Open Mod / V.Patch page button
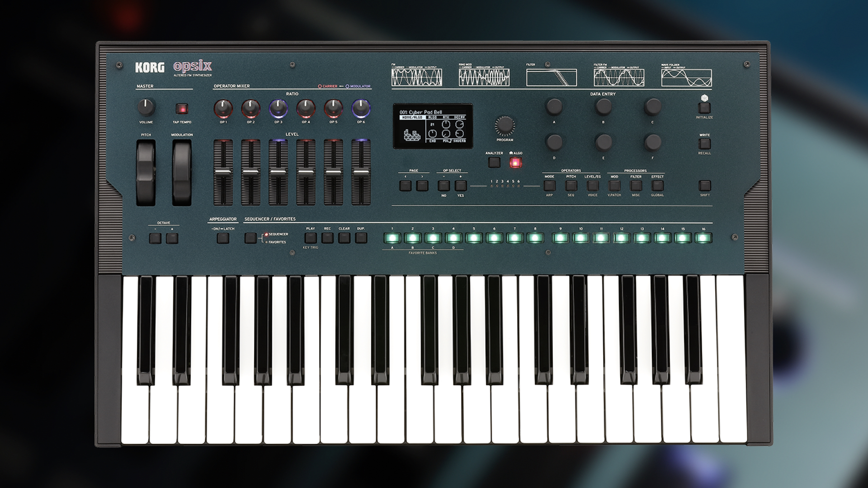The image size is (868, 488). pos(614,185)
